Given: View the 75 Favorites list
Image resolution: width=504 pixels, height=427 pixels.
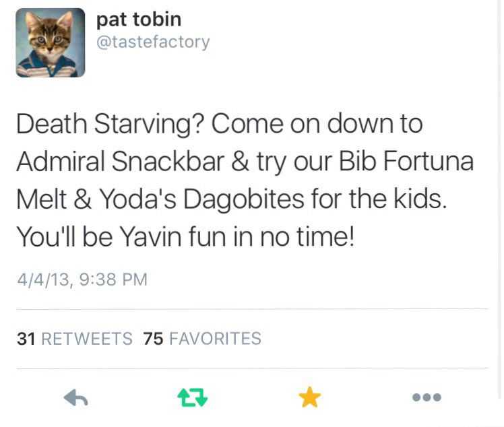Looking at the screenshot, I should click(x=202, y=338).
